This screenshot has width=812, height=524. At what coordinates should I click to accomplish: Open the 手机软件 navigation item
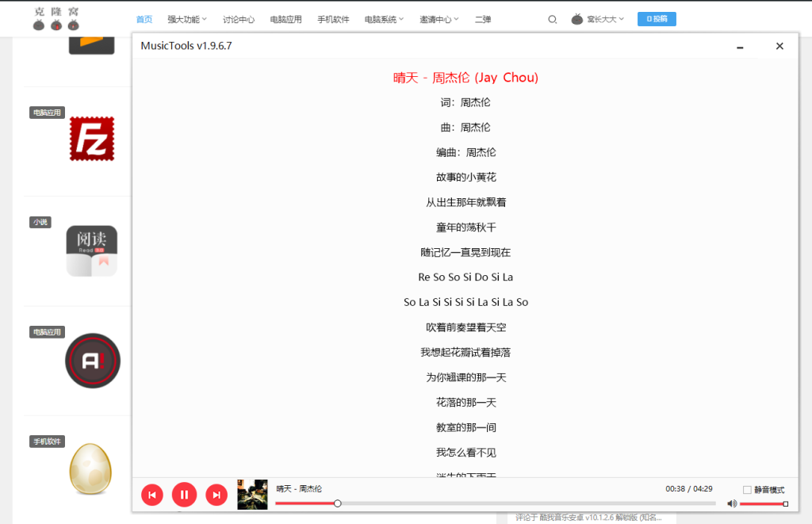[x=333, y=20]
